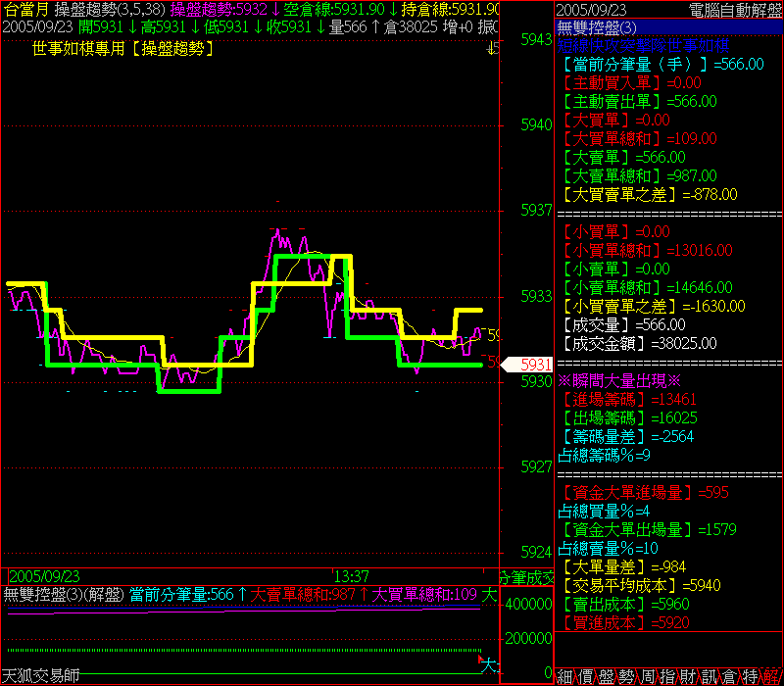Click the 無雙控盤(3)(解盤) sub-chart label

tap(64, 594)
